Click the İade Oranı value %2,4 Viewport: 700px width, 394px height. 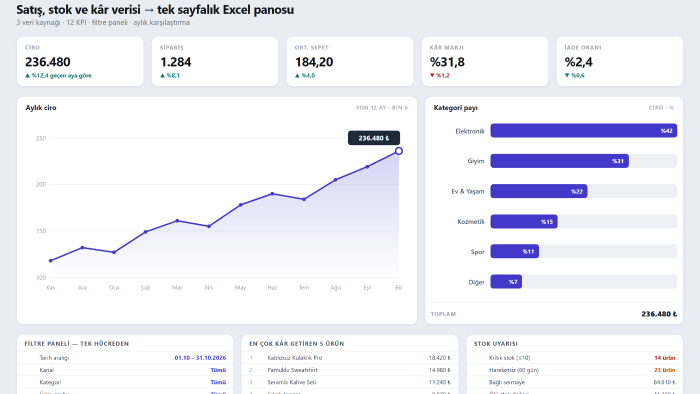pos(579,62)
